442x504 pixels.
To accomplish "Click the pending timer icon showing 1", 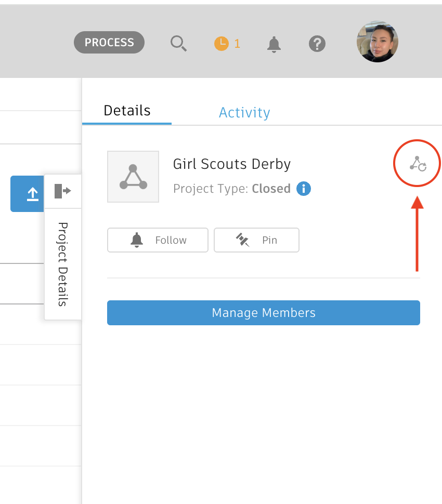I will click(x=223, y=44).
